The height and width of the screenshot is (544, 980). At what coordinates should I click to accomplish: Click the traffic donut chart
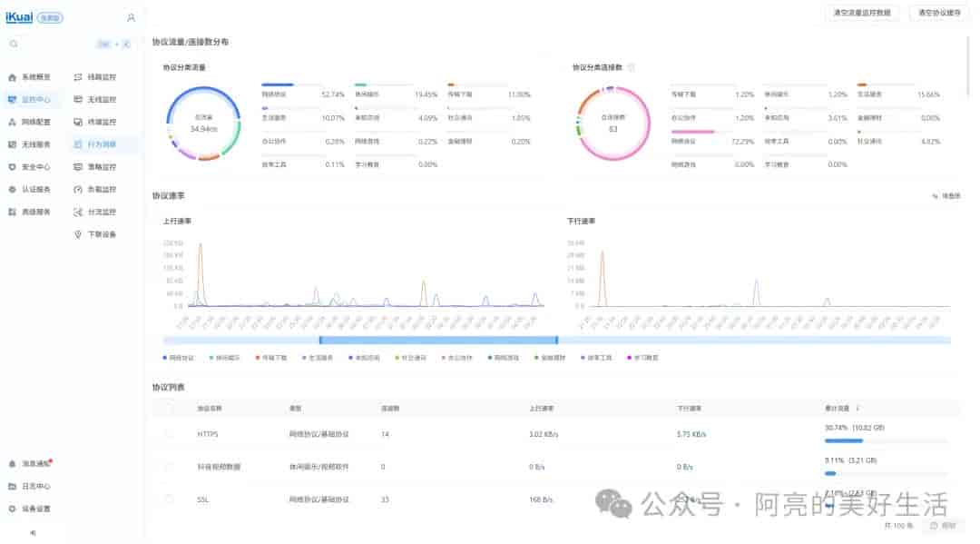204,124
